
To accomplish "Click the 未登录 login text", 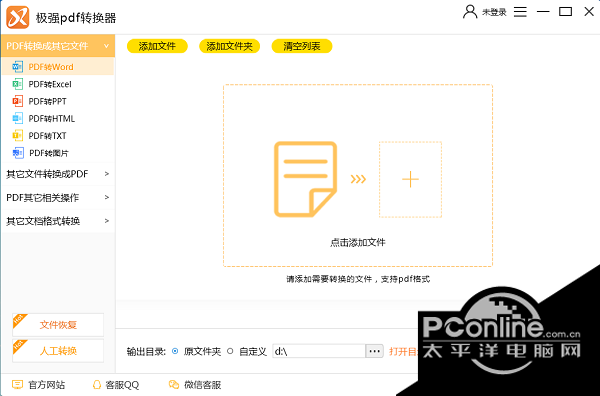I will pos(494,12).
